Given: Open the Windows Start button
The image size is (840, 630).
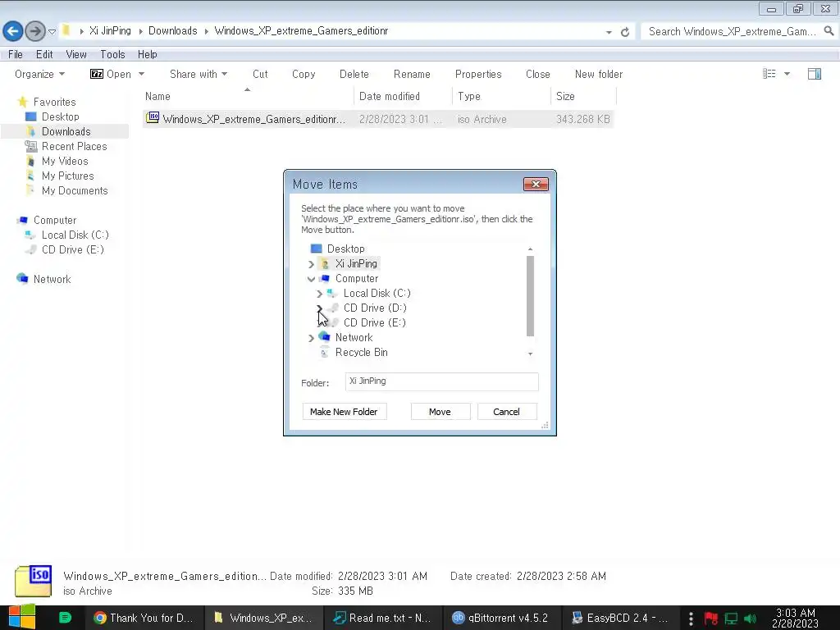Looking at the screenshot, I should (x=21, y=617).
